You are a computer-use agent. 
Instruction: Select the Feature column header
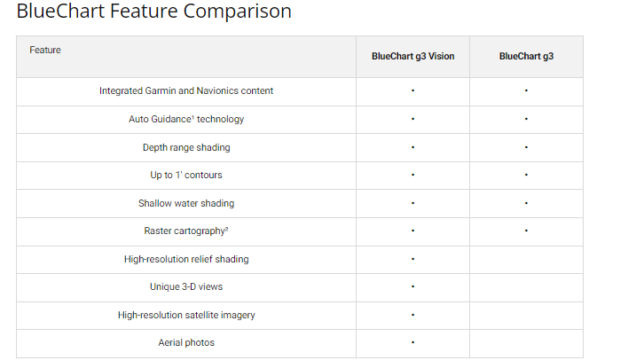45,51
